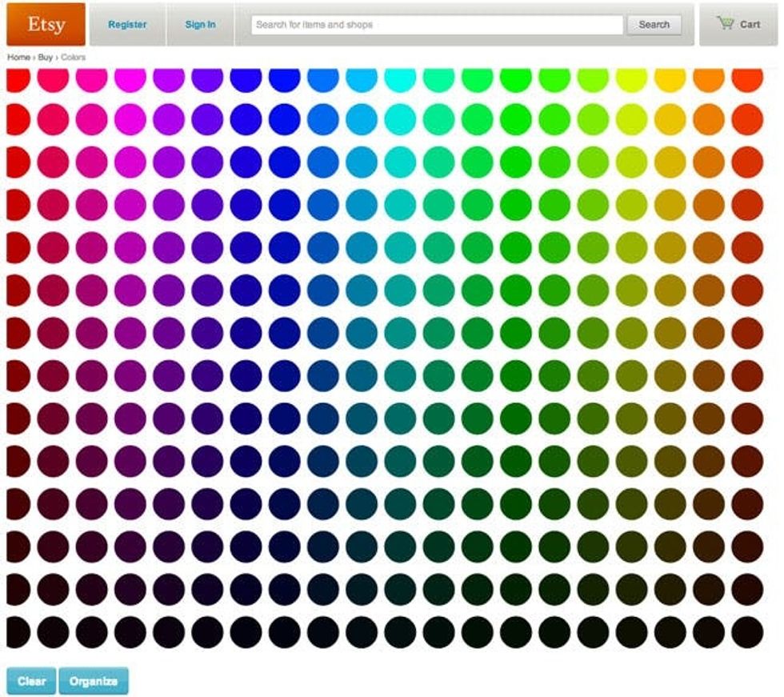
Task: Pick the pure orange swatch in the top row
Action: (x=709, y=79)
